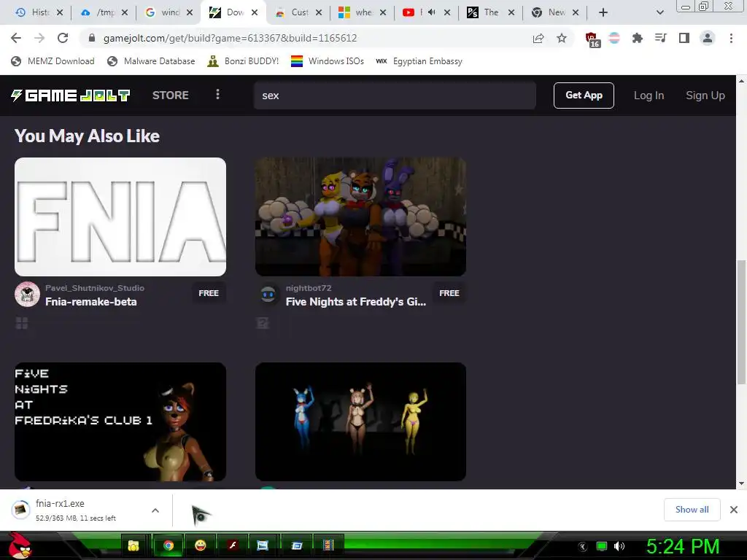The height and width of the screenshot is (560, 747).
Task: Bookmark this page with the star icon
Action: (562, 38)
